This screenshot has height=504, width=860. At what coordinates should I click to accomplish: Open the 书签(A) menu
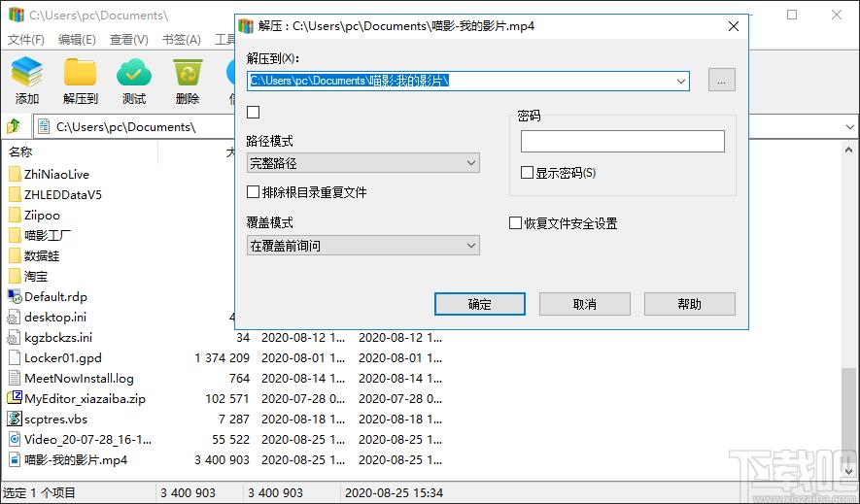pyautogui.click(x=181, y=40)
